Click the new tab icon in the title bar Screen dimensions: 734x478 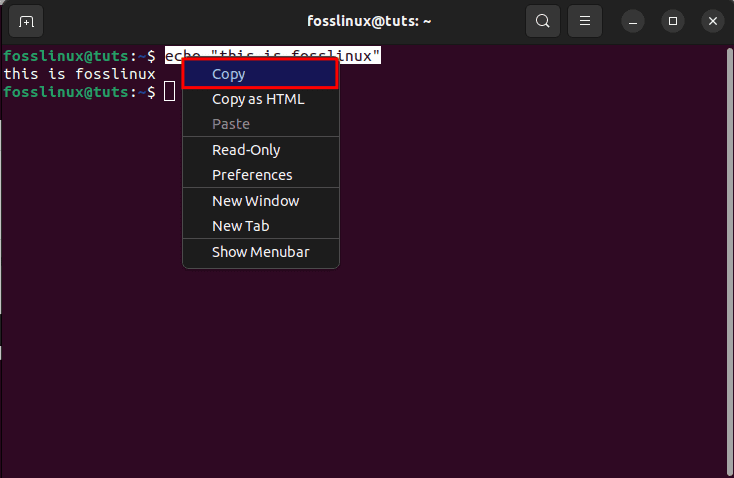(26, 20)
